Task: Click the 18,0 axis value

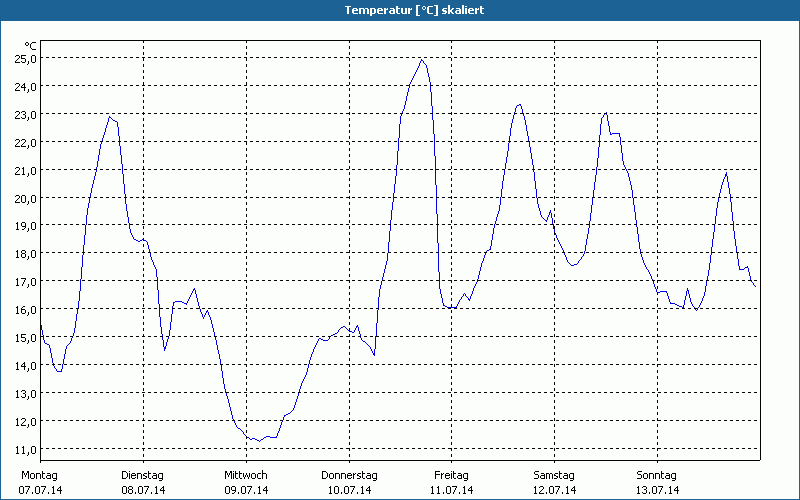Action: point(26,254)
